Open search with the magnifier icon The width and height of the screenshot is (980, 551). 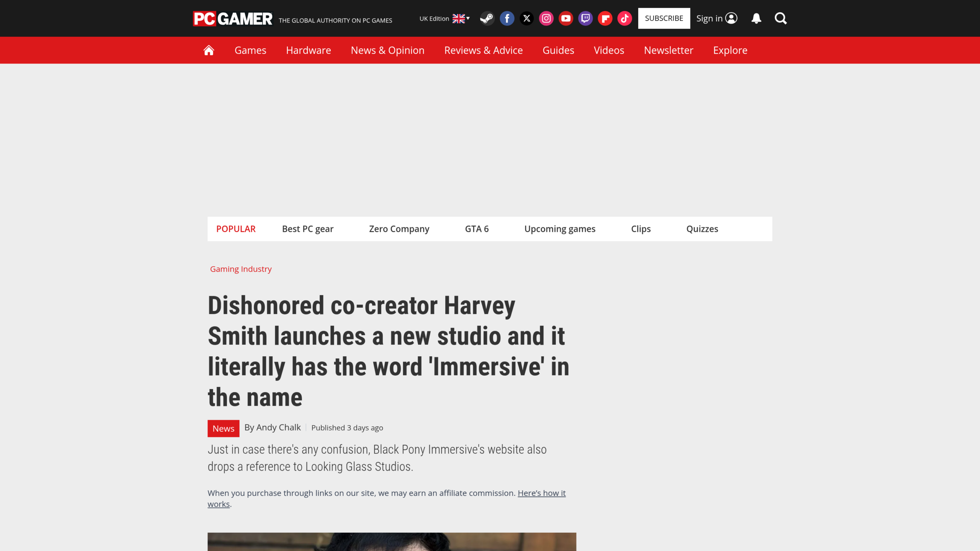point(781,18)
